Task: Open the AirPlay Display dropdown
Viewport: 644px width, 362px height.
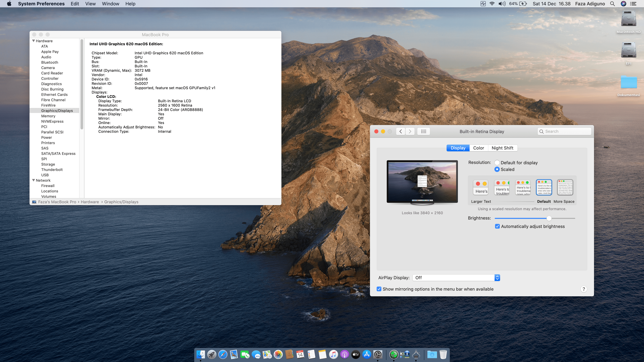Action: click(456, 278)
